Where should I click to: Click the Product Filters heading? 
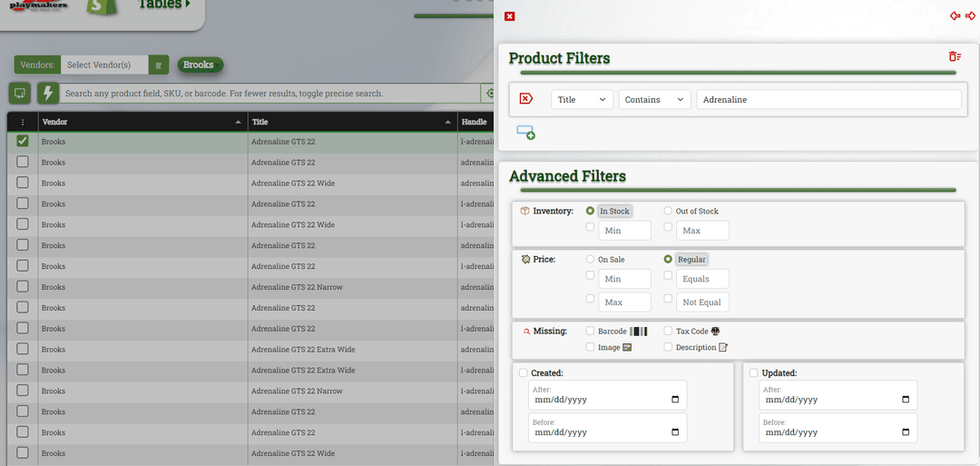[x=559, y=58]
